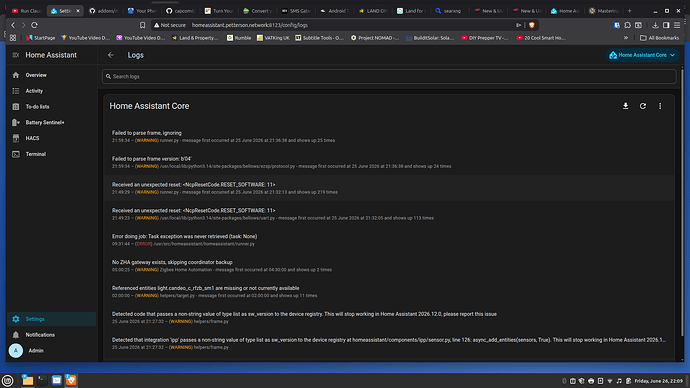The width and height of the screenshot is (690, 388).
Task: Open the tab groups grid icon
Action: tap(13, 38)
